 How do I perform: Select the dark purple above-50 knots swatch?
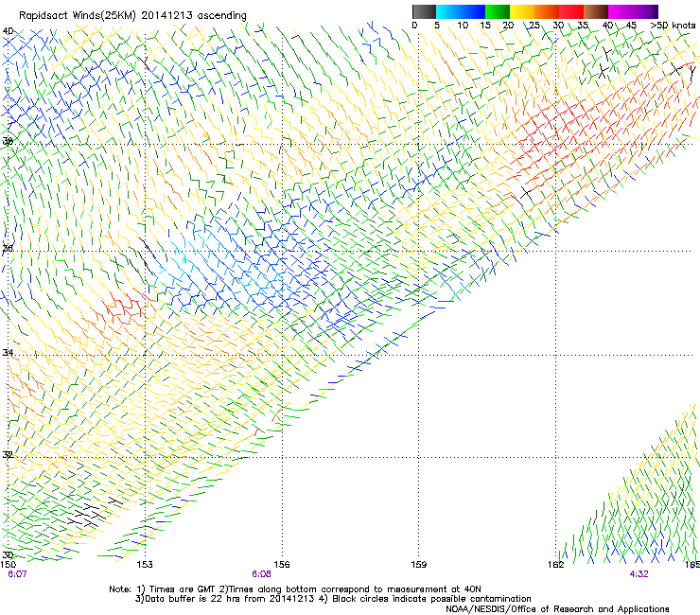(x=656, y=11)
